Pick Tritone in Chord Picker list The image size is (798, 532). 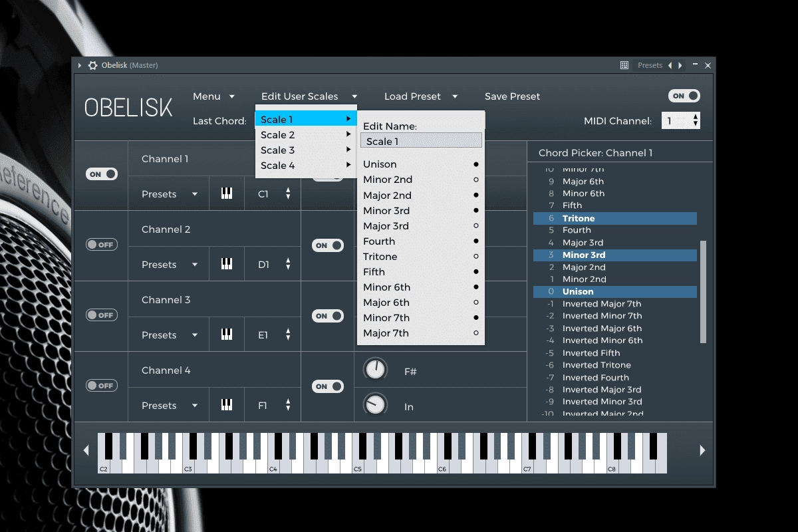pos(615,218)
